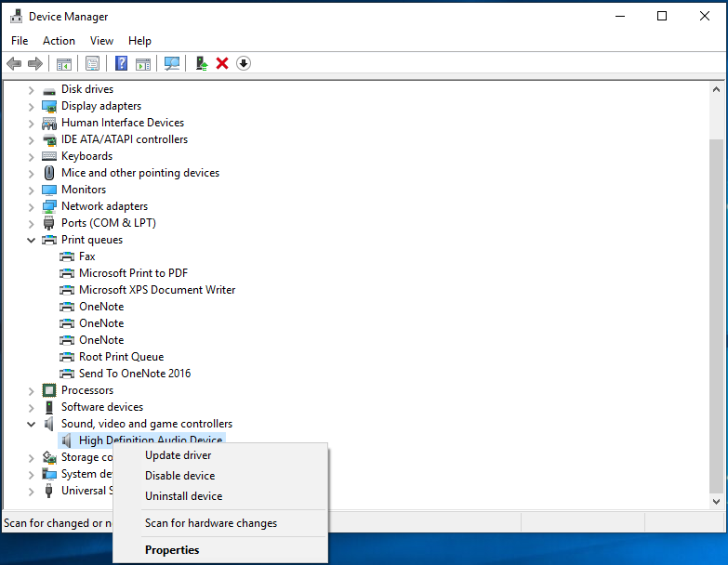Click the Software devices category icon
The image size is (728, 565).
(49, 407)
